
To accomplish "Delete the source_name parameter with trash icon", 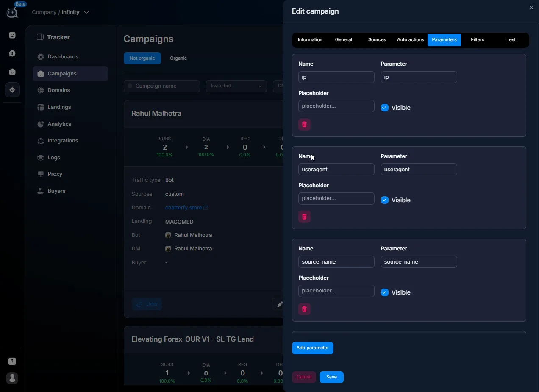I will coord(304,309).
